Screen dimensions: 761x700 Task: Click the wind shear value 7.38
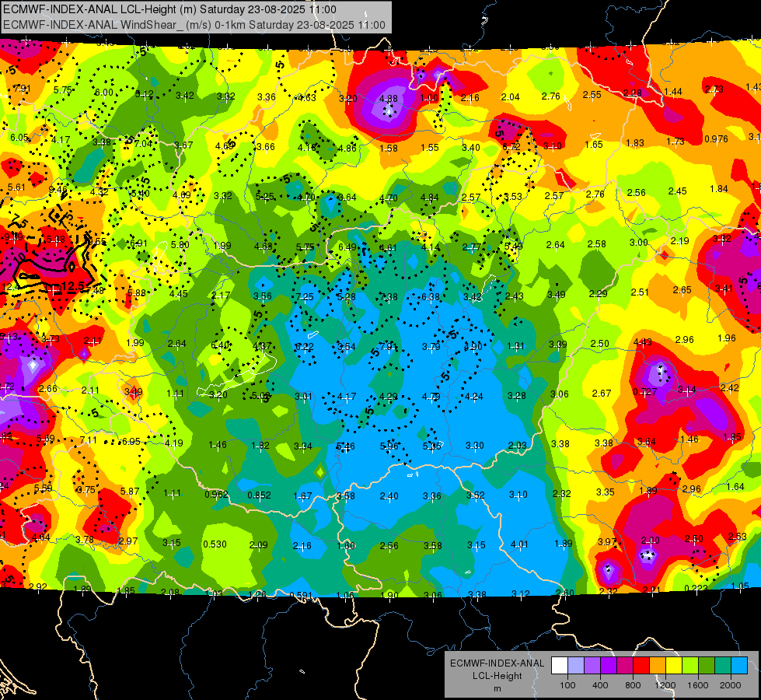(x=389, y=297)
